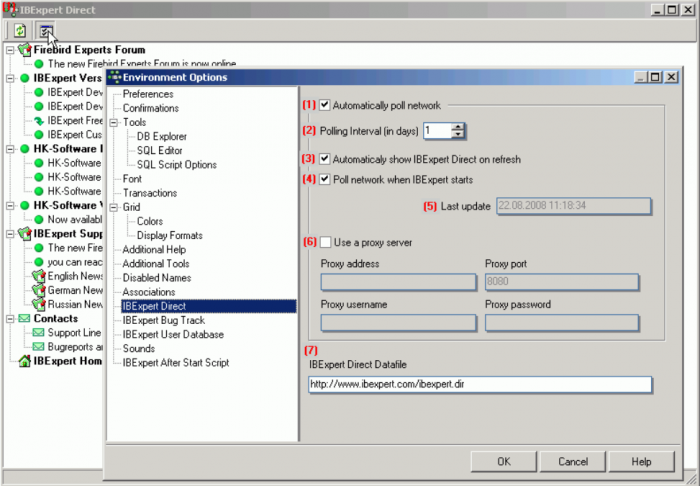Viewport: 700px width, 486px height.
Task: Click the Support Line envelope icon
Action: [x=39, y=333]
